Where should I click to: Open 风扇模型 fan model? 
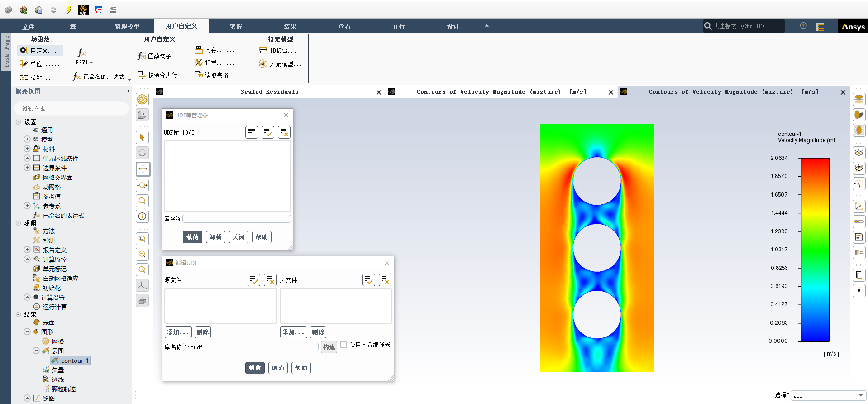click(280, 64)
